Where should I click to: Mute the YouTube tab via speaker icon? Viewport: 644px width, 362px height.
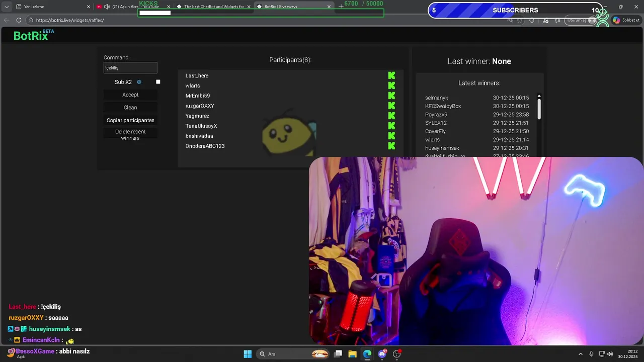107,7
